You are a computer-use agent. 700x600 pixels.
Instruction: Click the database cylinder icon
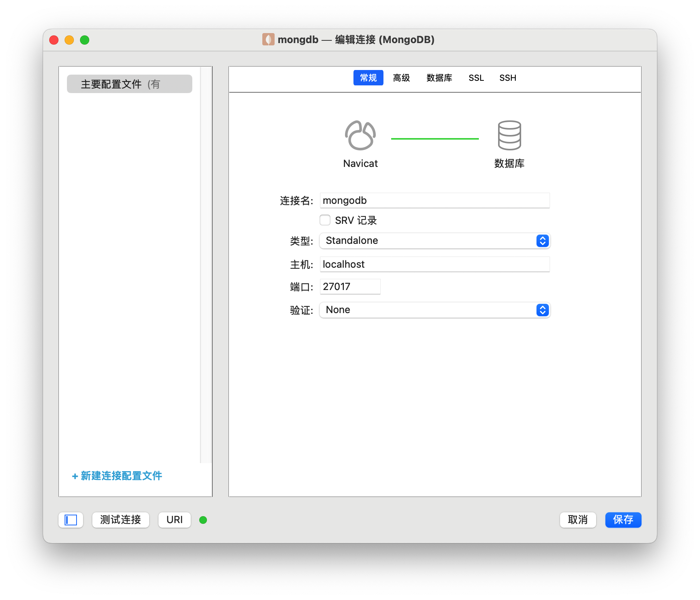pyautogui.click(x=509, y=135)
